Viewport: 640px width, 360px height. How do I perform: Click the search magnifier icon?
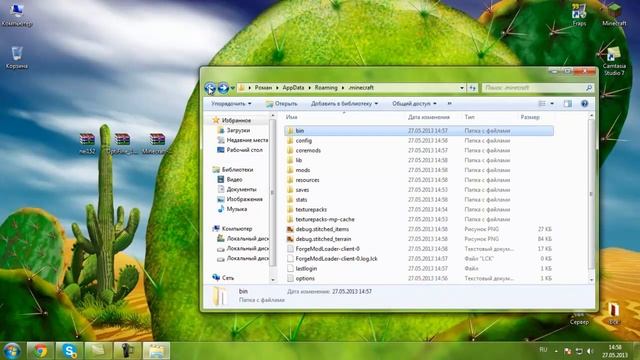[x=589, y=88]
